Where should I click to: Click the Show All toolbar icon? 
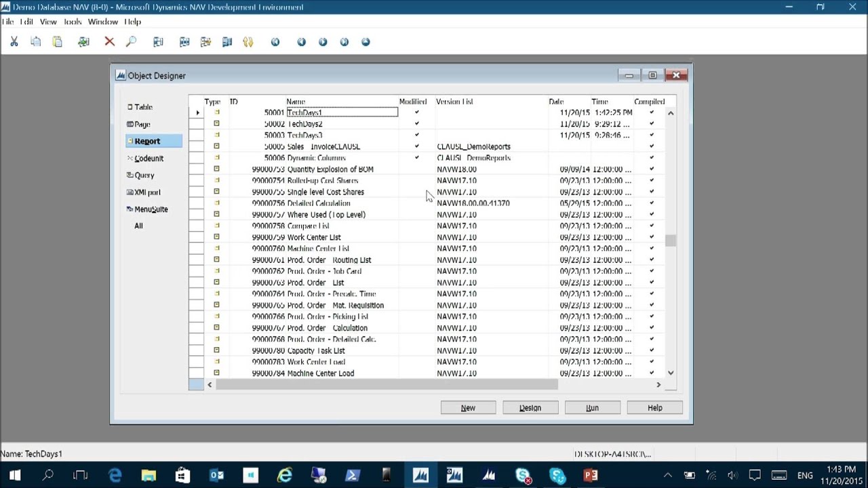point(227,42)
